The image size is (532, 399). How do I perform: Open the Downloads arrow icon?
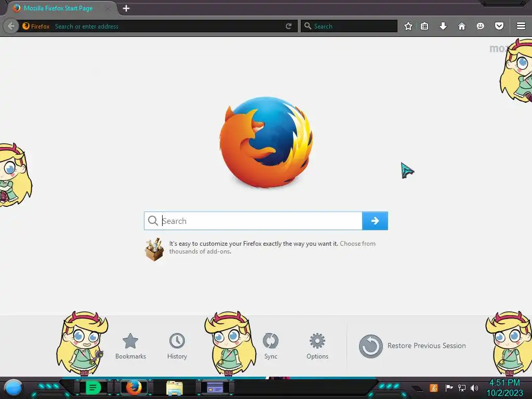(x=443, y=26)
